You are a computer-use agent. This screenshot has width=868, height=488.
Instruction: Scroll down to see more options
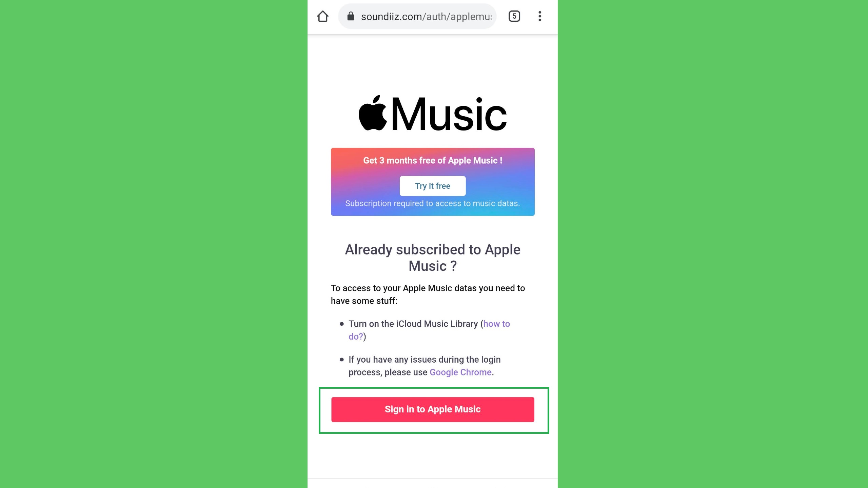[434, 409]
